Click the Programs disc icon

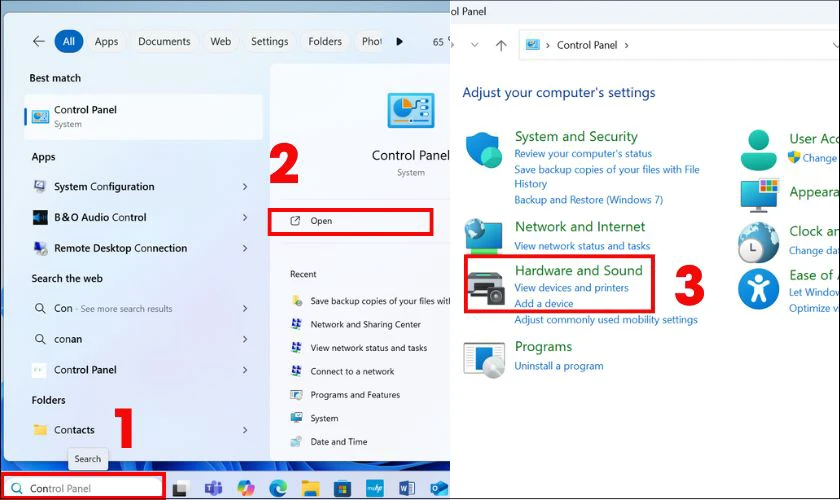pyautogui.click(x=484, y=360)
